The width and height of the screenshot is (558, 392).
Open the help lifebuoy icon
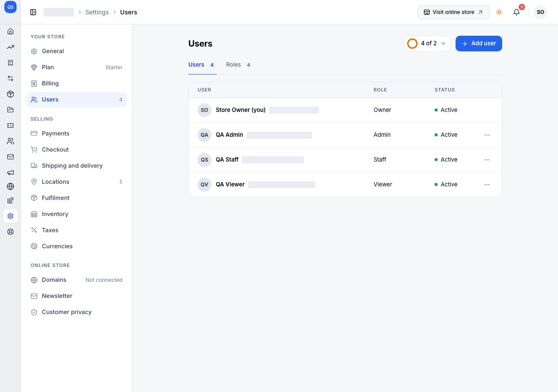(x=10, y=232)
